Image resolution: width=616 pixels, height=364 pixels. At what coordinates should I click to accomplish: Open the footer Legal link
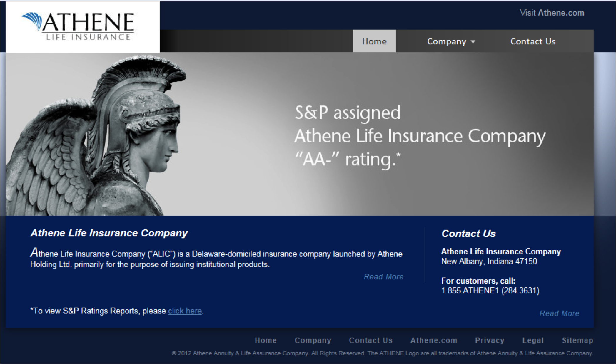point(533,340)
